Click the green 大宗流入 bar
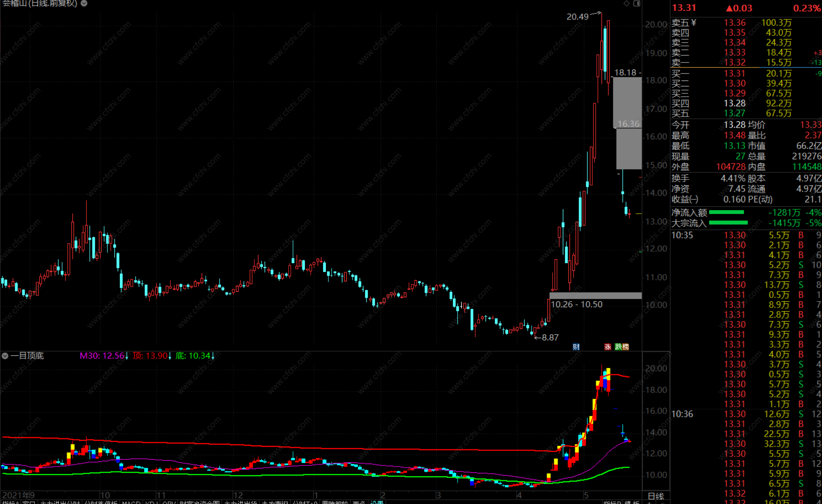This screenshot has height=504, width=822. 728,223
